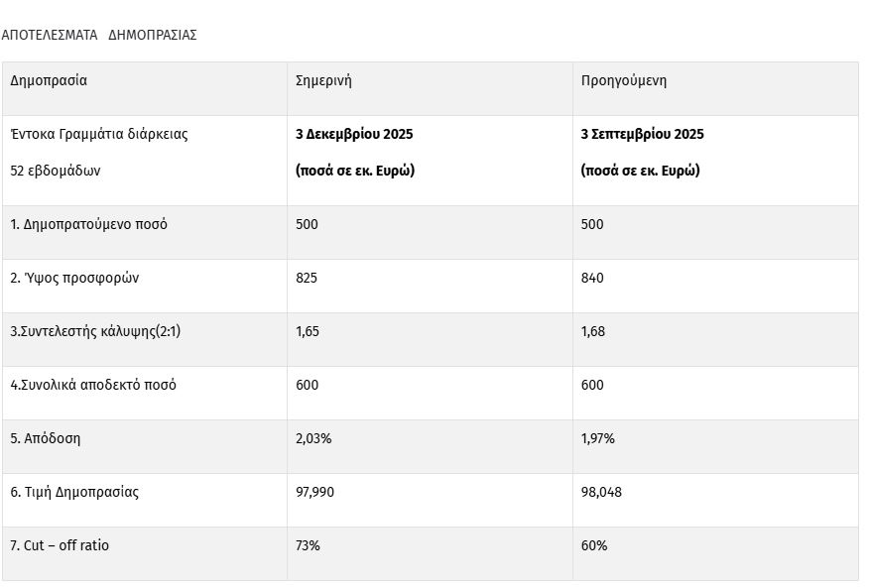The image size is (869, 588).
Task: Click the 3 Σεπτεμβρίου 2025 date
Action: (642, 135)
